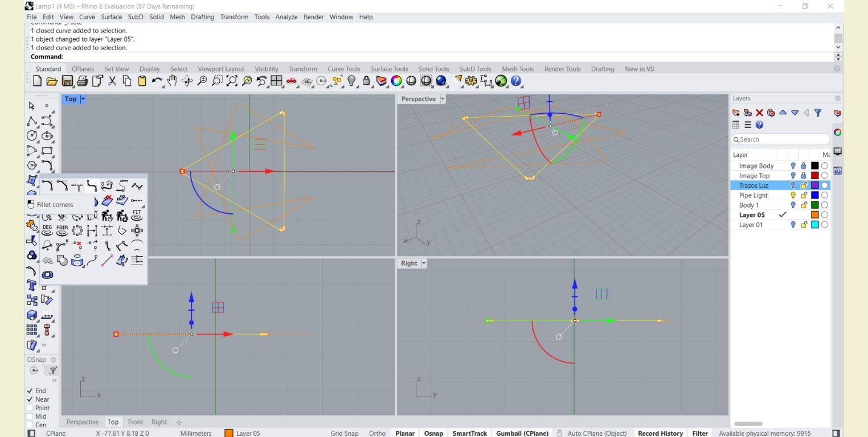Change the orange color swatch of Layer 05
868x437 pixels.
point(814,215)
